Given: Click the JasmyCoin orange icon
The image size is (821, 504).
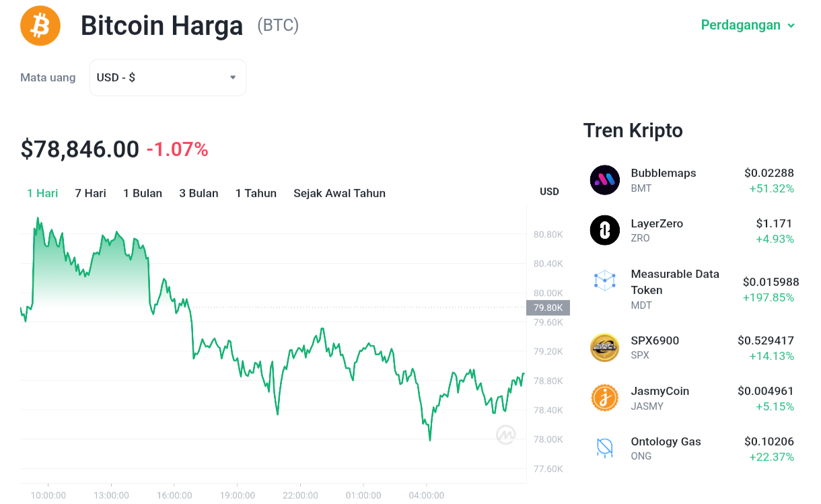Looking at the screenshot, I should [x=604, y=398].
